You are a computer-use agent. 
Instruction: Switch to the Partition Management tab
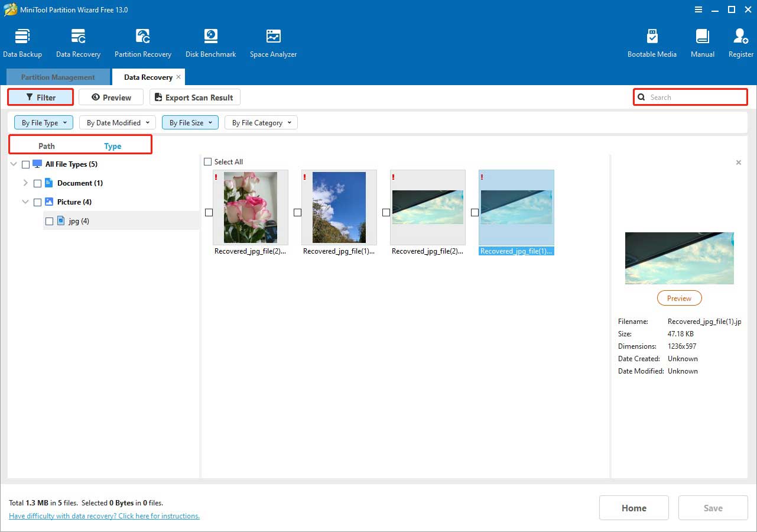click(57, 77)
